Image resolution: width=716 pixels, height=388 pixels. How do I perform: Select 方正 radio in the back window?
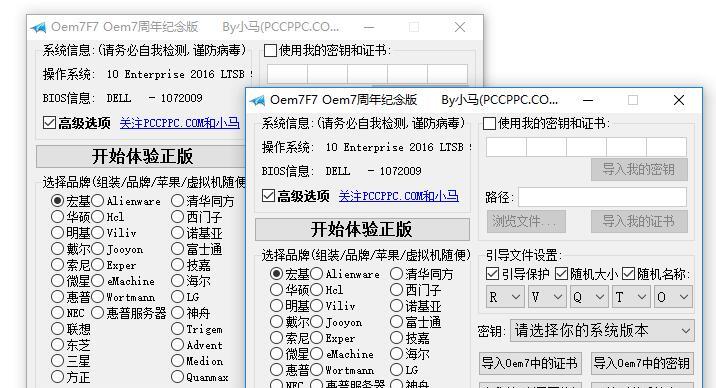tap(57, 377)
